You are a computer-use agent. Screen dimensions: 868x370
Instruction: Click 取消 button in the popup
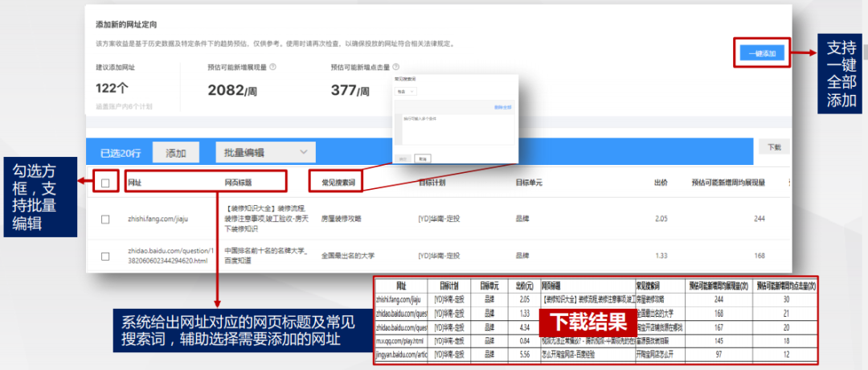[423, 158]
